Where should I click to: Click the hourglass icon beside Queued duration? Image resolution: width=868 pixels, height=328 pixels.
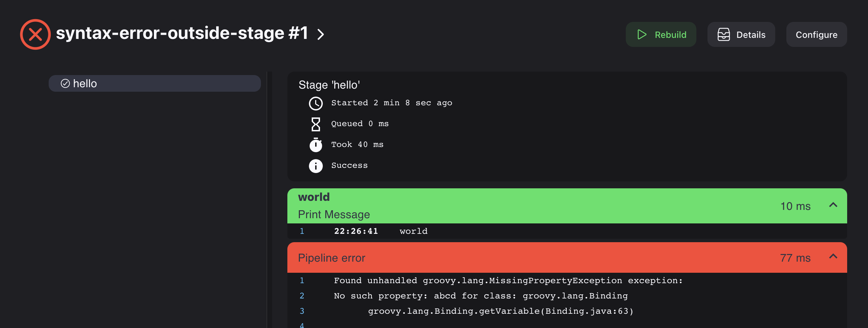[x=316, y=124]
